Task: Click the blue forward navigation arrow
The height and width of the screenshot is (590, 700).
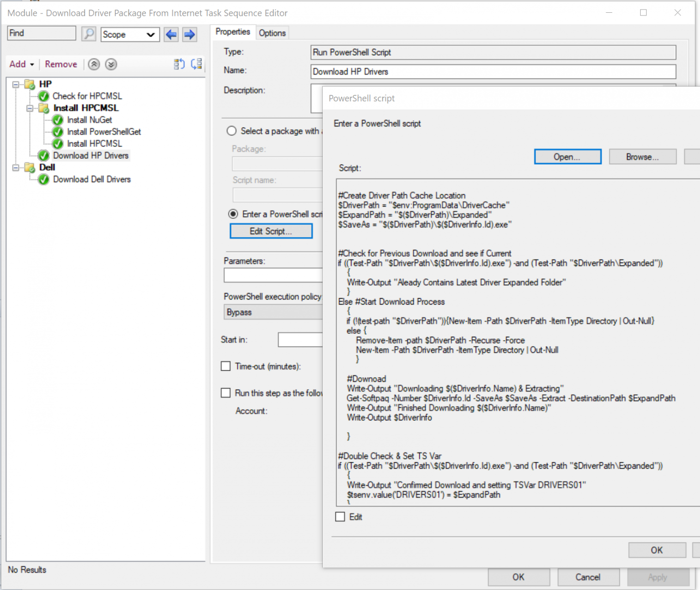Action: (190, 34)
